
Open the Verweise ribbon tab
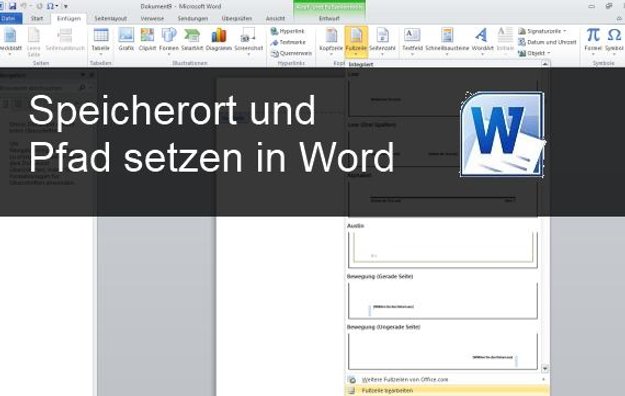(152, 18)
